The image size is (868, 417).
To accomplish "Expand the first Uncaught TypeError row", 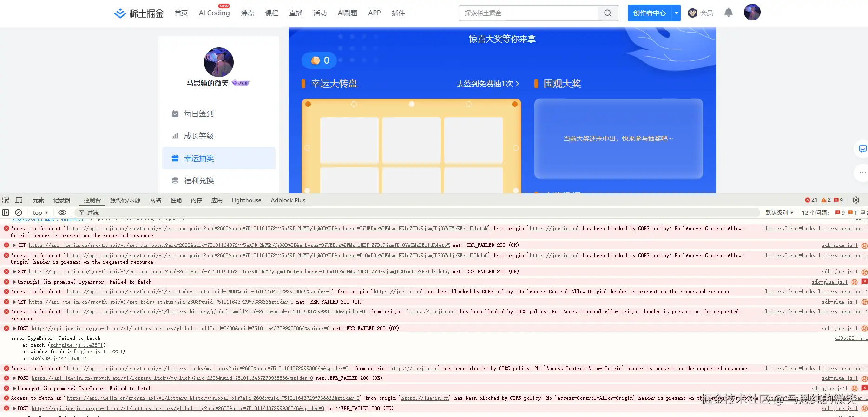I will [14, 282].
